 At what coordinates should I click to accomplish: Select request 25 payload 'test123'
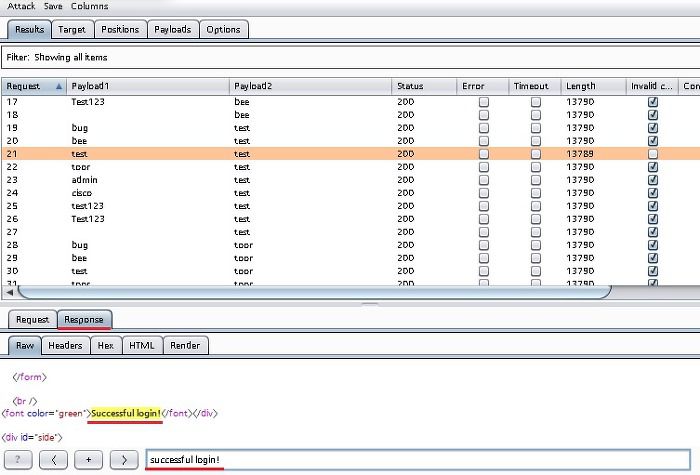(87, 206)
